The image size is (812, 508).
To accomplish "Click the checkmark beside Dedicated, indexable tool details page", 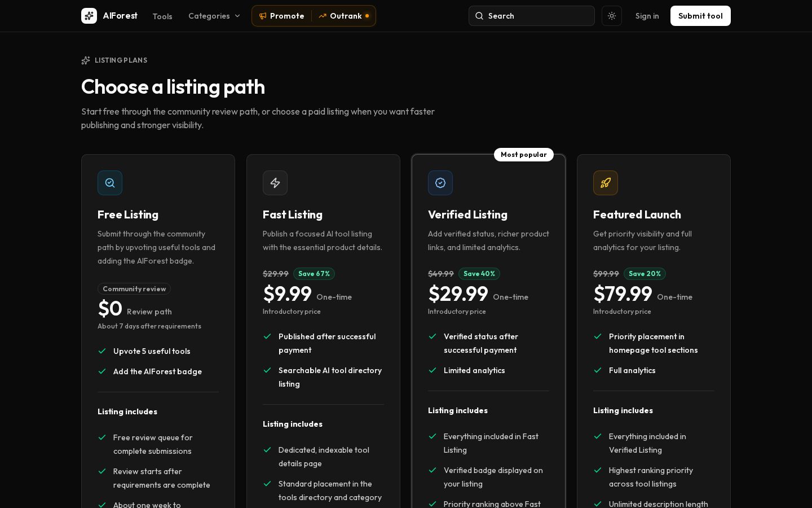I will click(x=267, y=450).
